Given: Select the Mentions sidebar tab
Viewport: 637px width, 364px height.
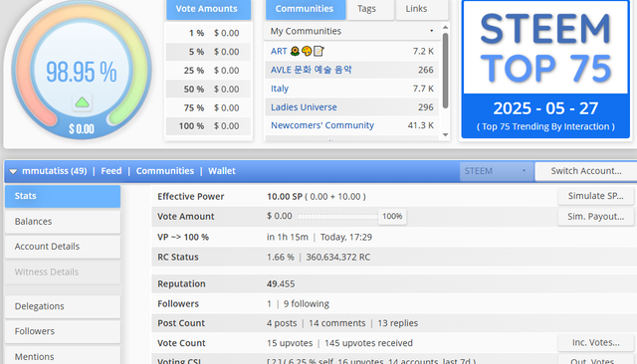Looking at the screenshot, I should pyautogui.click(x=63, y=356).
